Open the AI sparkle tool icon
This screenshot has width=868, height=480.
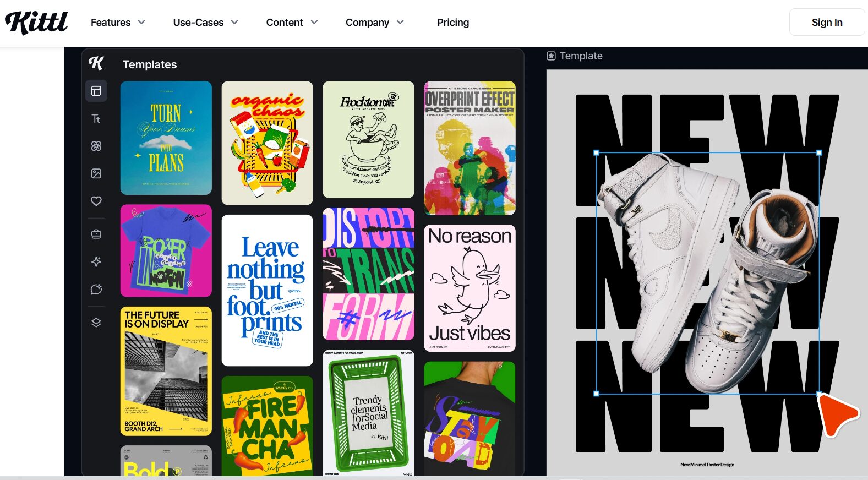click(96, 261)
